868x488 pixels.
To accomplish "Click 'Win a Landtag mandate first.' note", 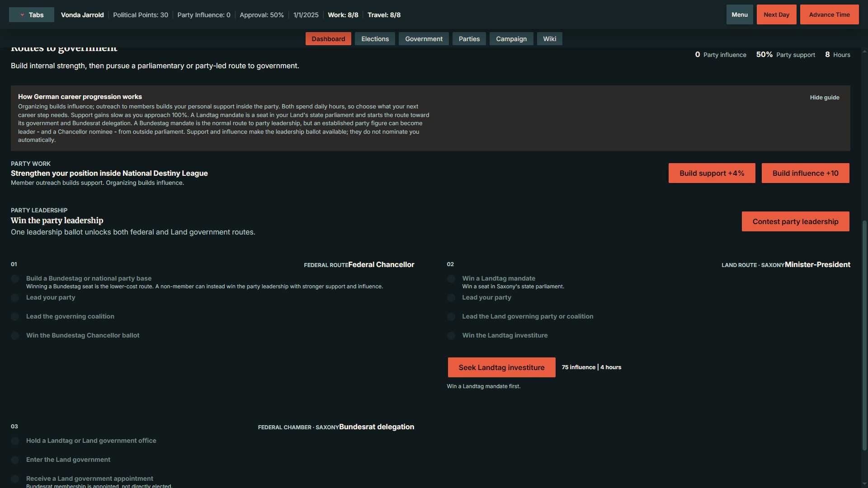I will pyautogui.click(x=484, y=386).
